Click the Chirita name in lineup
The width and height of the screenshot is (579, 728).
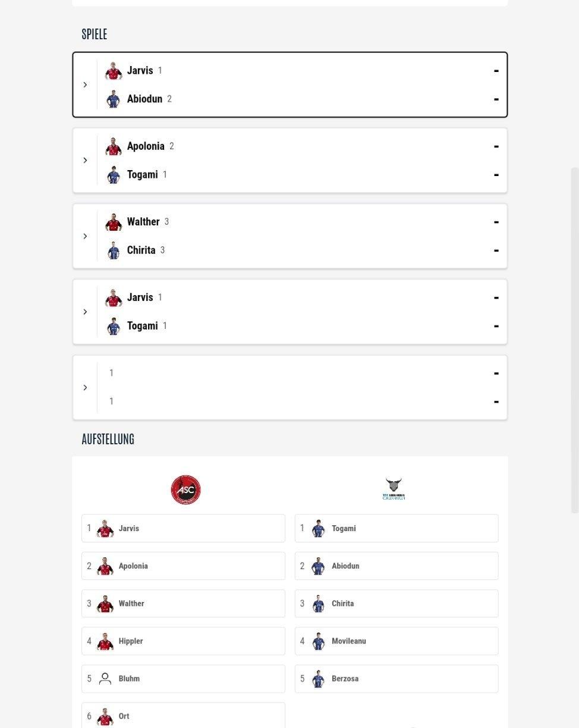[342, 604]
